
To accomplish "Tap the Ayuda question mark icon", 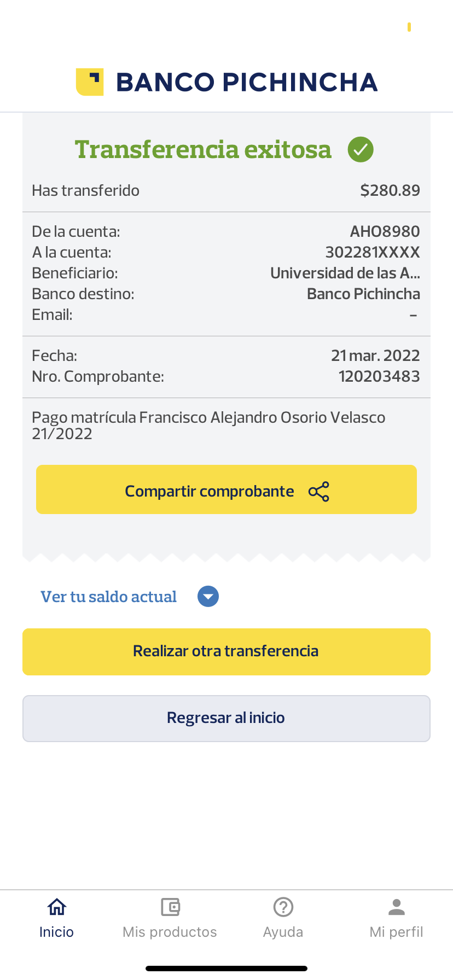I will coord(283,907).
